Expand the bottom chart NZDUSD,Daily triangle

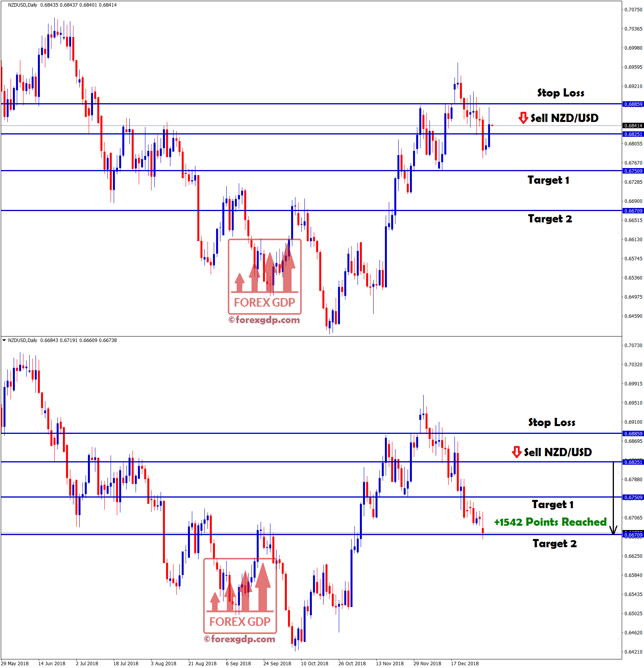point(4,340)
